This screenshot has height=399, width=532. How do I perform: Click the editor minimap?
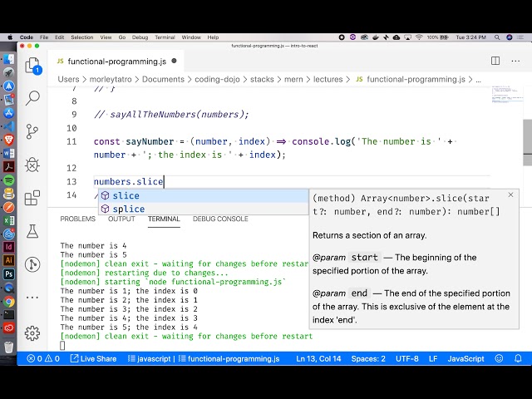pos(507,94)
